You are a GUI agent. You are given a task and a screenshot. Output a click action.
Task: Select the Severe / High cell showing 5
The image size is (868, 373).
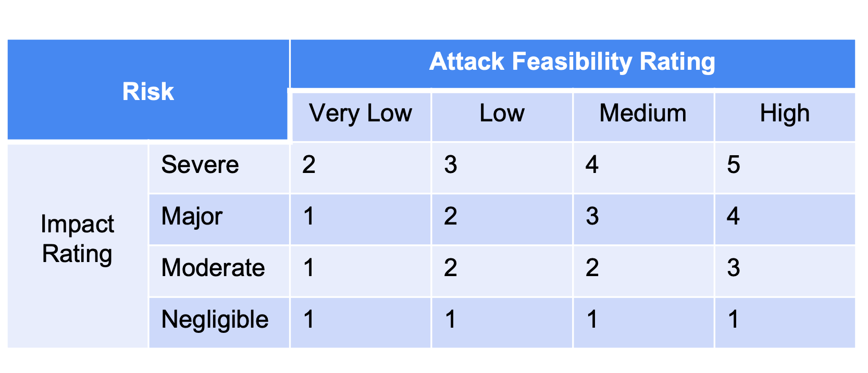(x=785, y=168)
